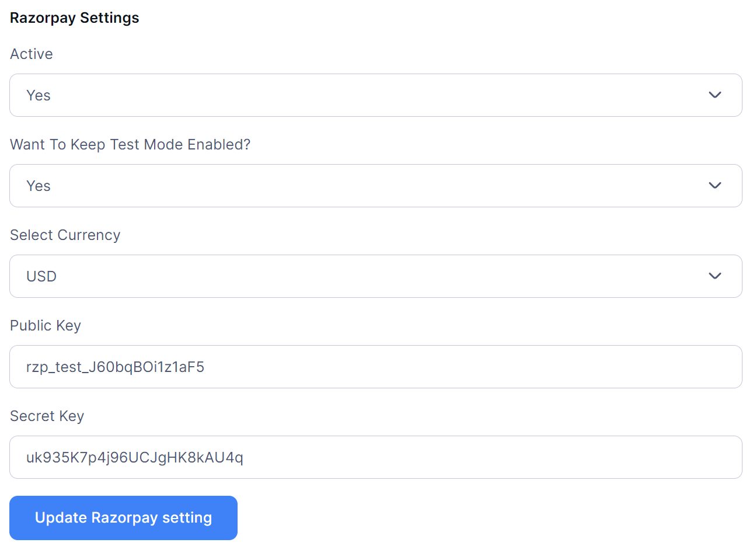Viewport: 753px width, 560px height.
Task: Click the Select Currency label
Action: (x=65, y=235)
